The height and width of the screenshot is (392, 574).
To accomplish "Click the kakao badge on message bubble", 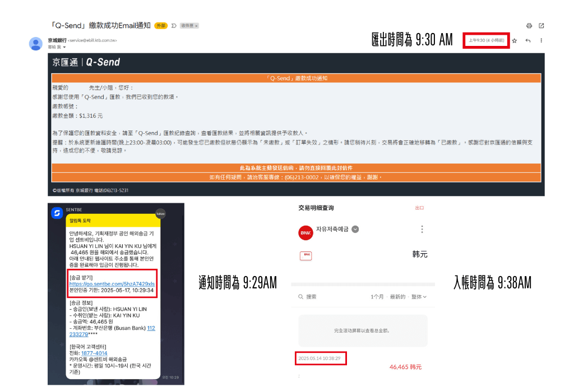I will click(x=161, y=213).
